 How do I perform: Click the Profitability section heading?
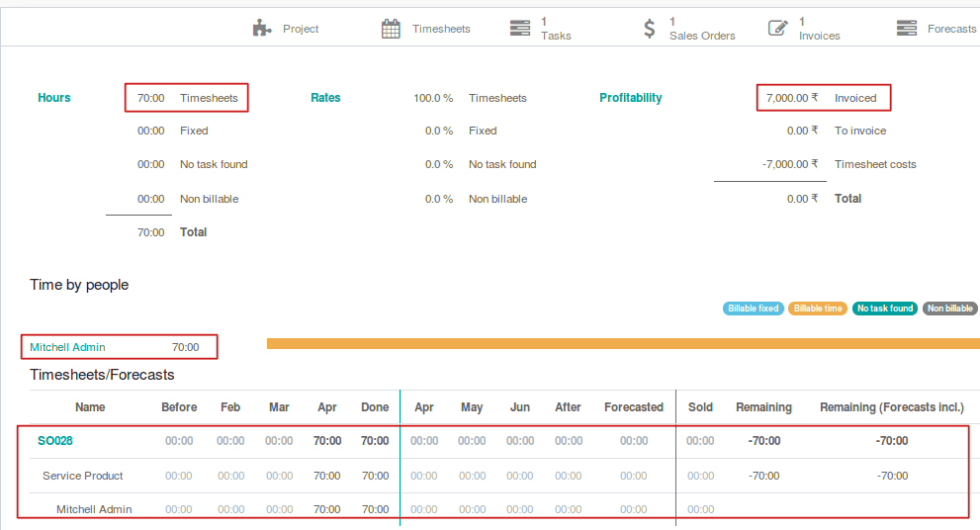pyautogui.click(x=631, y=98)
